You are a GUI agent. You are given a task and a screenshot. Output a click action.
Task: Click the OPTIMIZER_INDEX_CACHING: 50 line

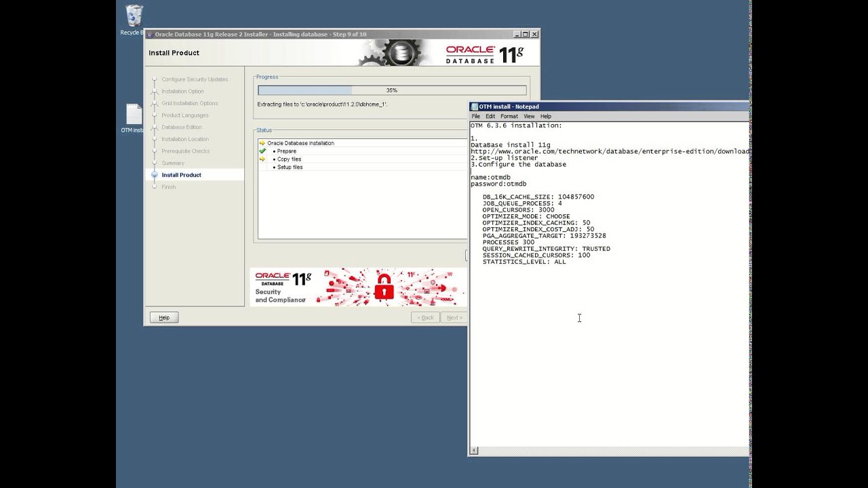[x=536, y=223]
